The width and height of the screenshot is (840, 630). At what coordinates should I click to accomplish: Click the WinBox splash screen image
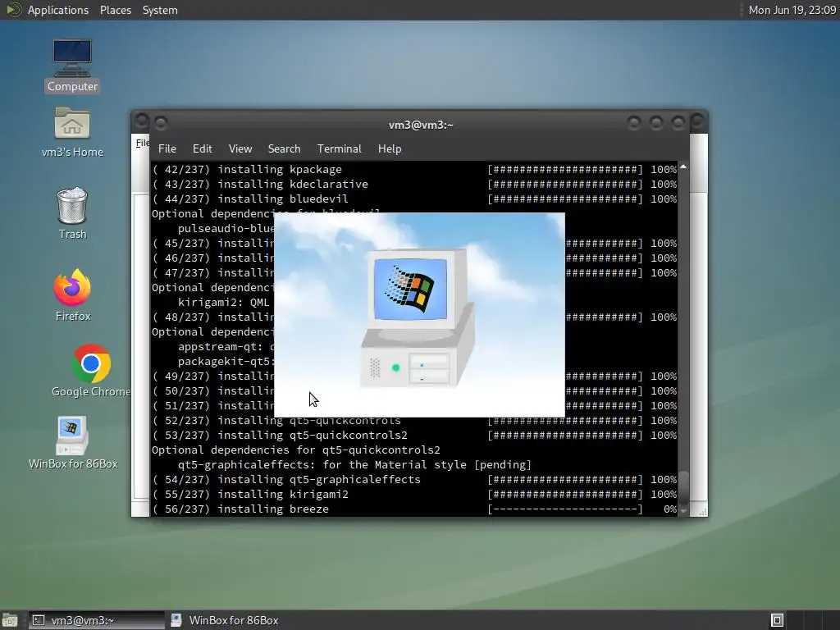[419, 314]
